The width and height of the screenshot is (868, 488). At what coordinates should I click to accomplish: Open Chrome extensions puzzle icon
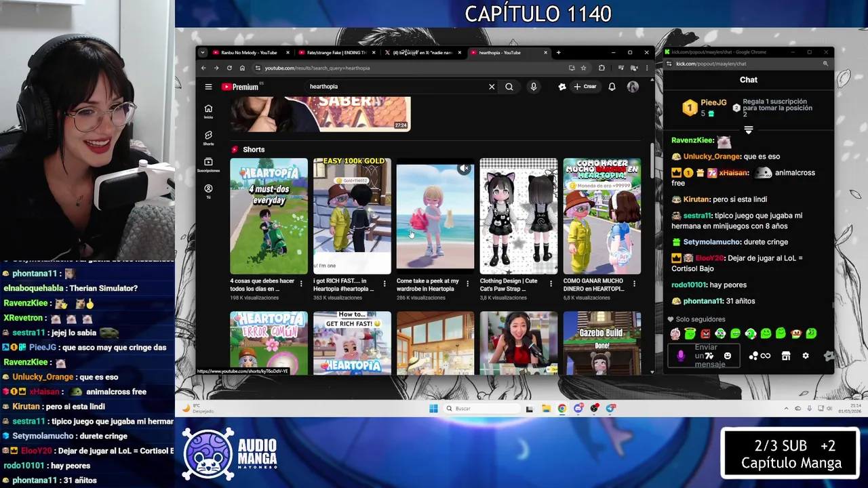click(601, 68)
